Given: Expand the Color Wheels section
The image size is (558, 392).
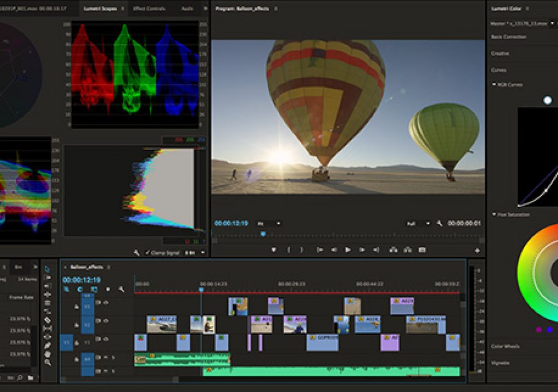Looking at the screenshot, I should coord(505,346).
